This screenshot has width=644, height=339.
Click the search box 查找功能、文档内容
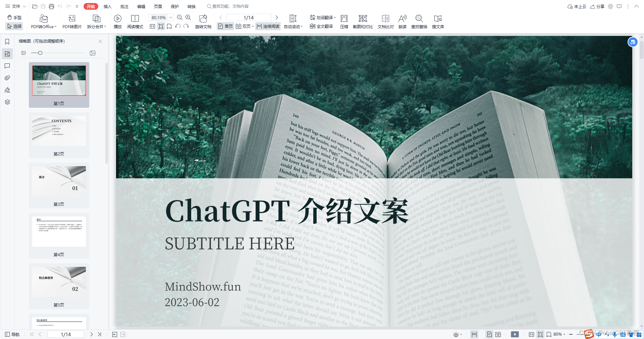228,6
